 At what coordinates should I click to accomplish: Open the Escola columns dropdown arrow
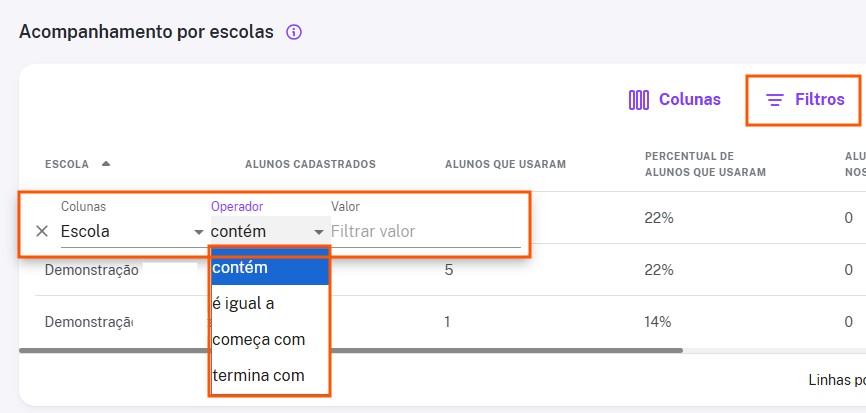point(199,232)
